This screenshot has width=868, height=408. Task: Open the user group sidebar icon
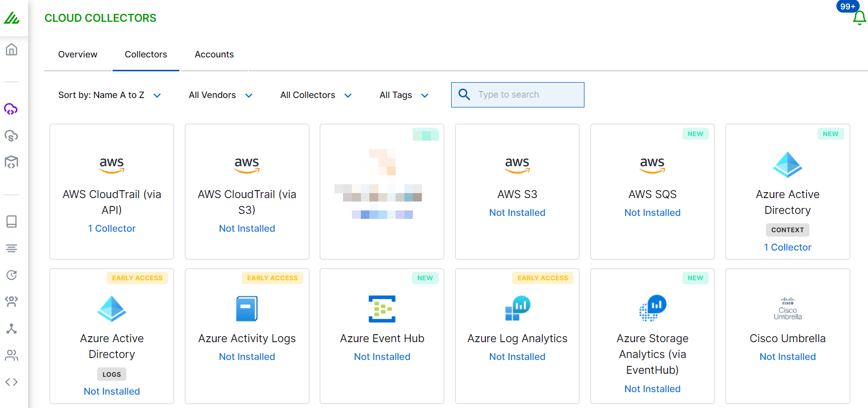[11, 302]
